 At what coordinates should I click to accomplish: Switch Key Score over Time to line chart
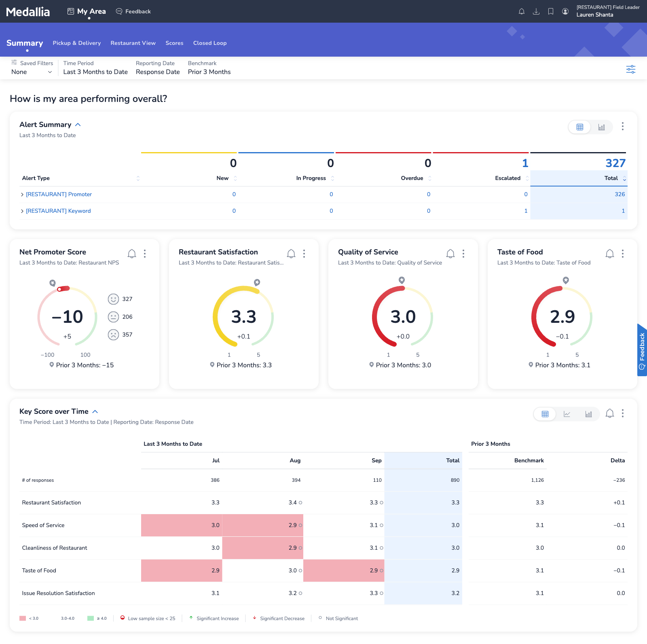click(x=567, y=414)
